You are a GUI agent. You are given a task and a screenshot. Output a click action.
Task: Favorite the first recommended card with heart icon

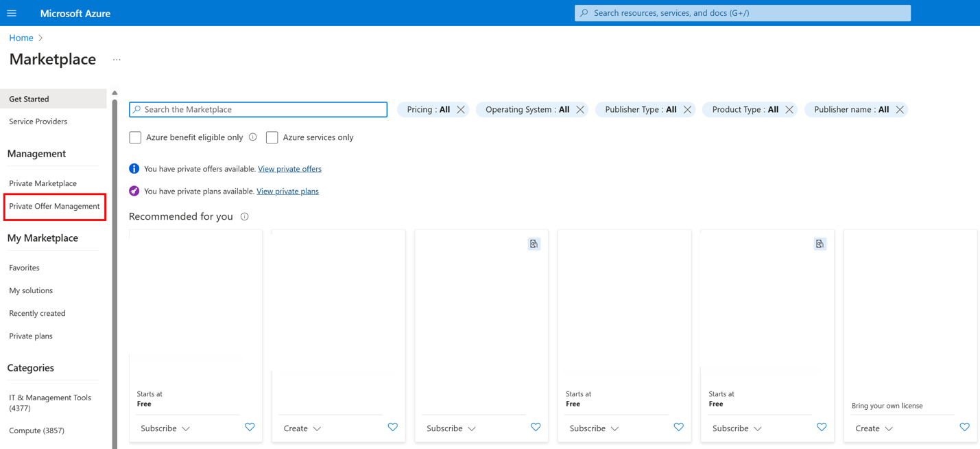click(x=250, y=427)
